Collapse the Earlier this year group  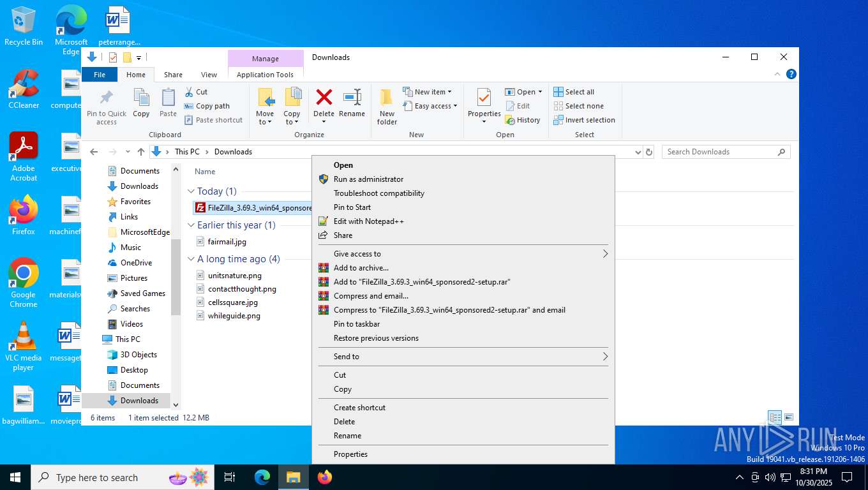click(x=191, y=225)
